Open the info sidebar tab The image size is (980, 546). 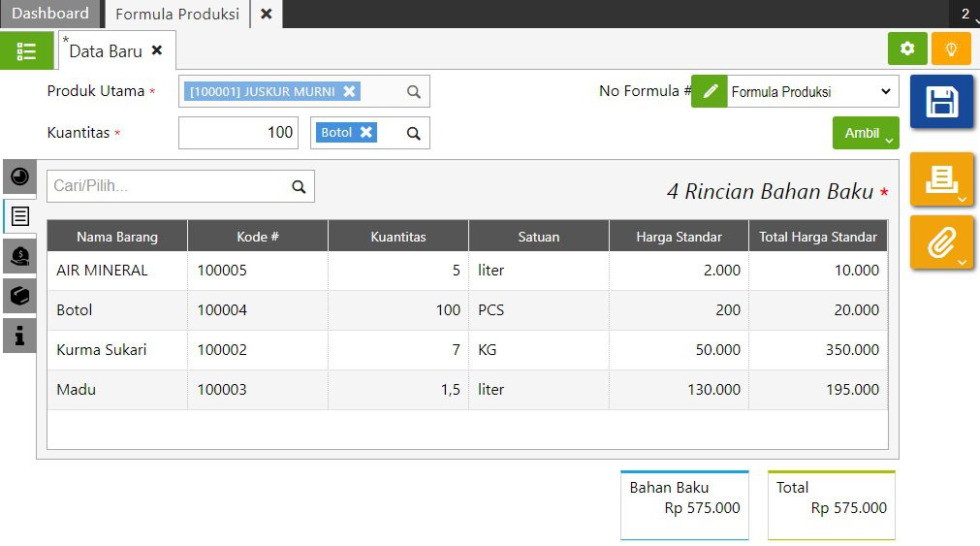19,336
